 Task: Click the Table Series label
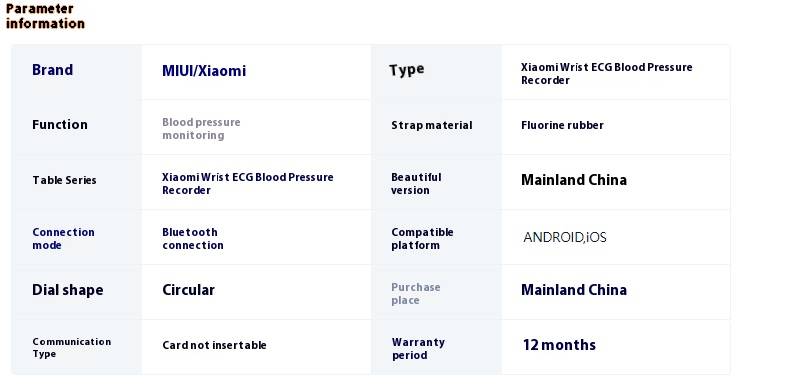64,180
